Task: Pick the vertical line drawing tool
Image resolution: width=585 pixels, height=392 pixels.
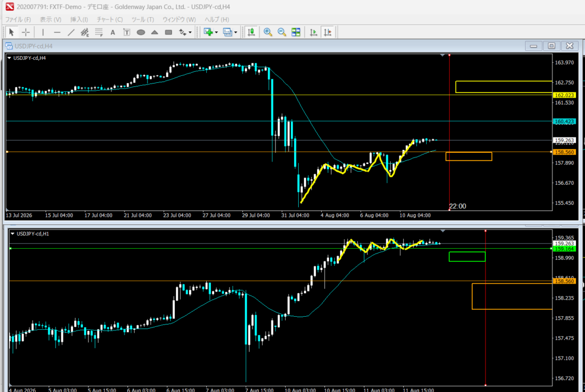Action: click(43, 33)
